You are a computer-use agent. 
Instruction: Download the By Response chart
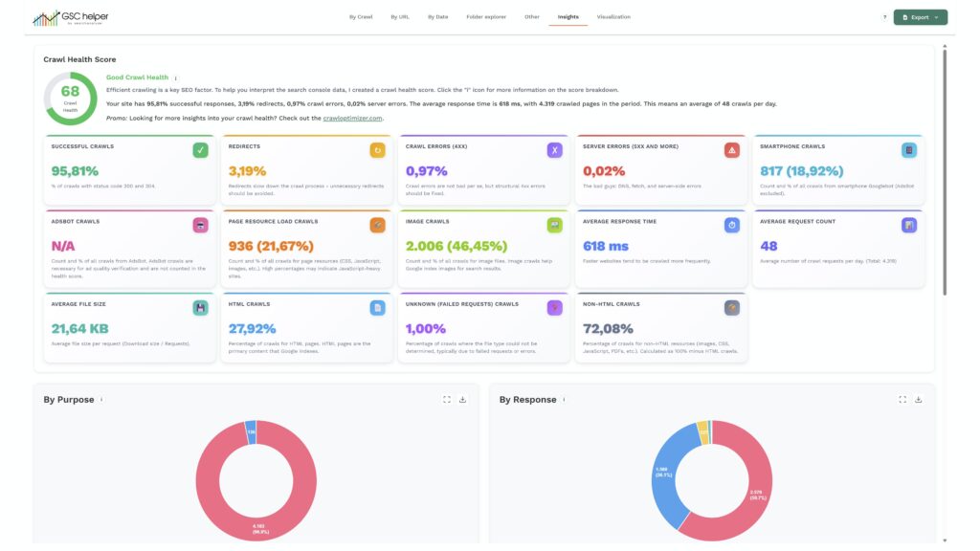coord(918,400)
